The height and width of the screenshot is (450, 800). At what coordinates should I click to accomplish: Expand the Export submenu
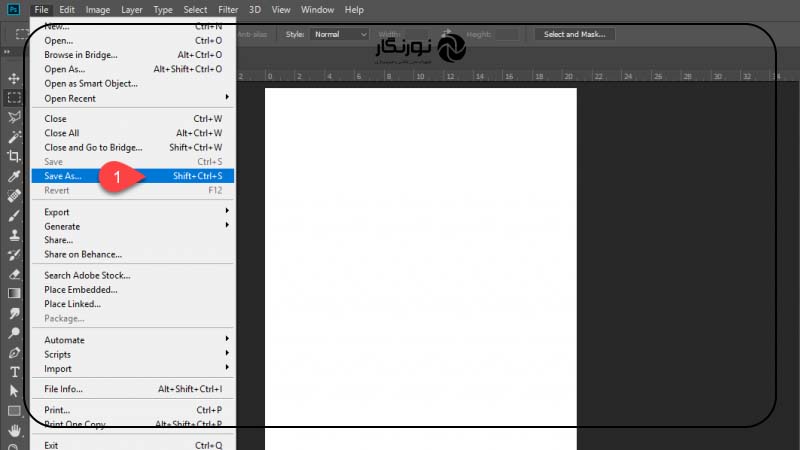(133, 212)
